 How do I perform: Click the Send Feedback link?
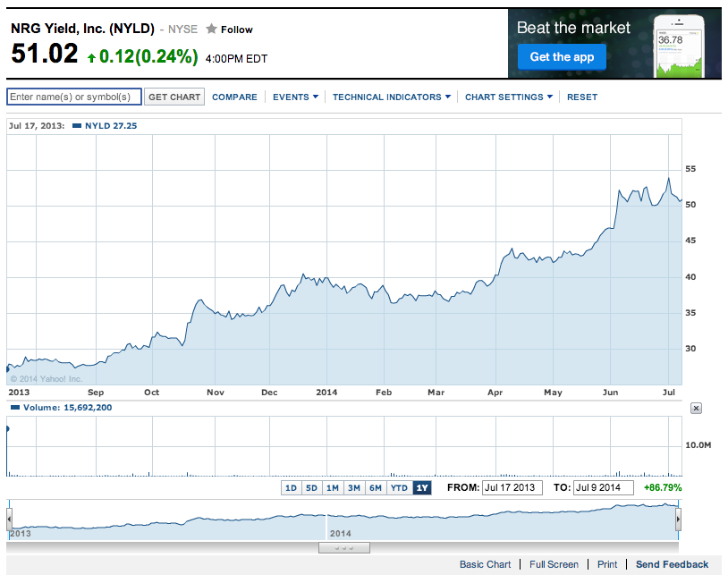click(x=672, y=564)
